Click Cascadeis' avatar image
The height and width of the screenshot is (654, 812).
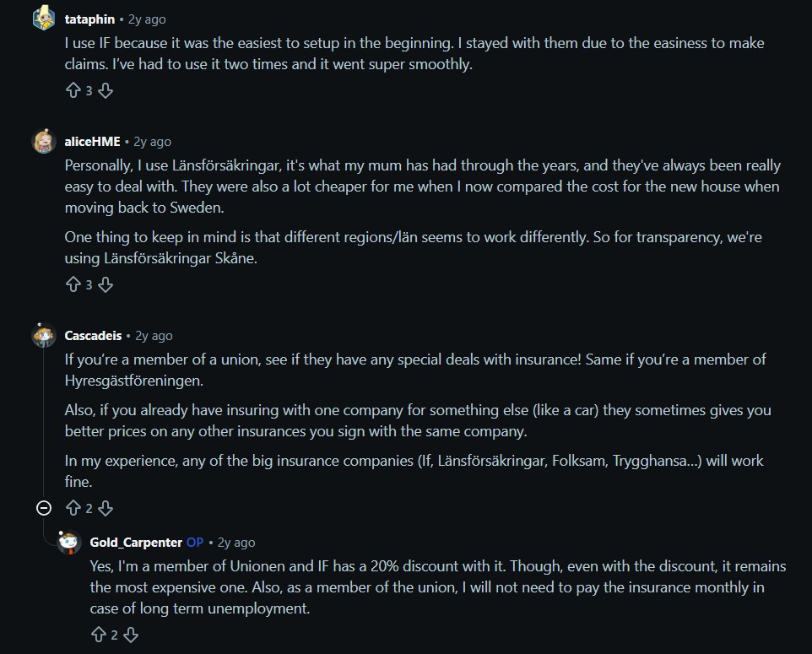44,335
